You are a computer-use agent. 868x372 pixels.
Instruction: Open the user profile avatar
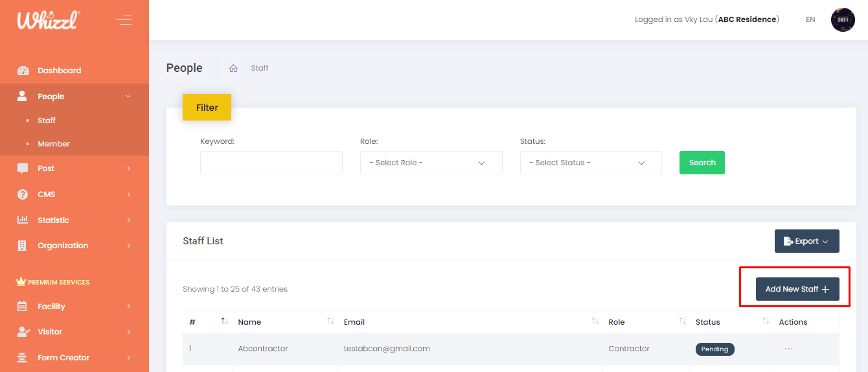(843, 20)
